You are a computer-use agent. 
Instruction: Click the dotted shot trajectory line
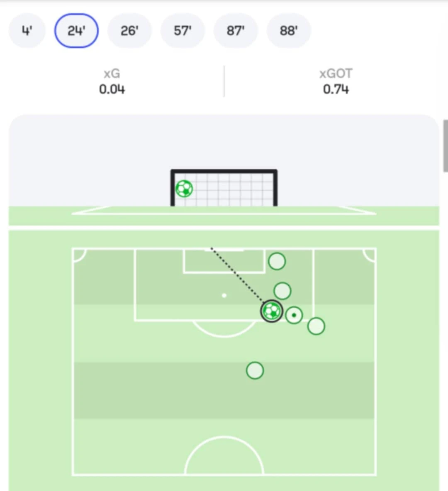(x=236, y=275)
